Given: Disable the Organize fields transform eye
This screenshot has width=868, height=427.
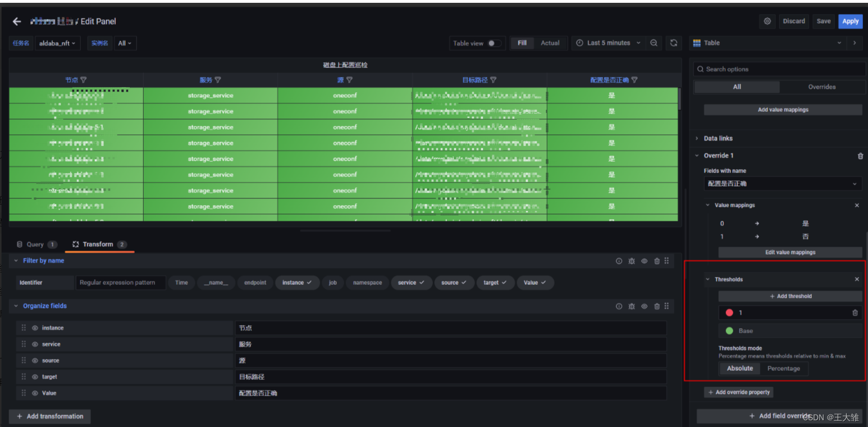Looking at the screenshot, I should click(x=644, y=306).
